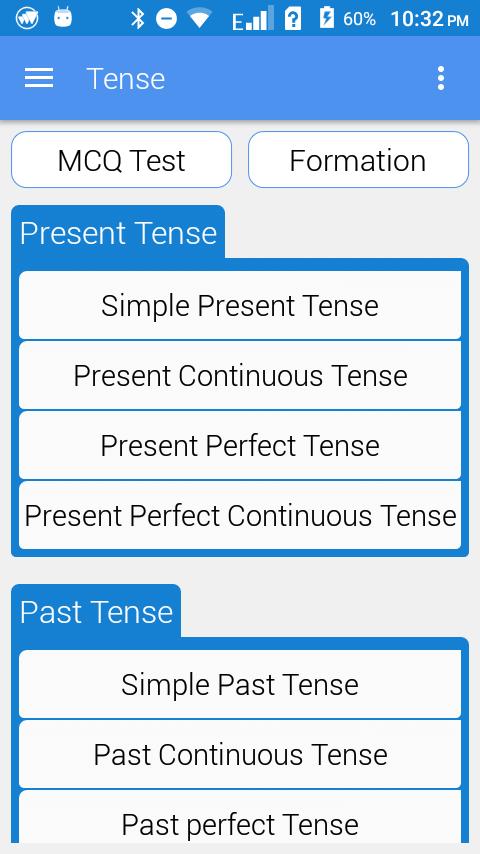Image resolution: width=480 pixels, height=854 pixels.
Task: Open the three-dot overflow menu
Action: [x=441, y=78]
